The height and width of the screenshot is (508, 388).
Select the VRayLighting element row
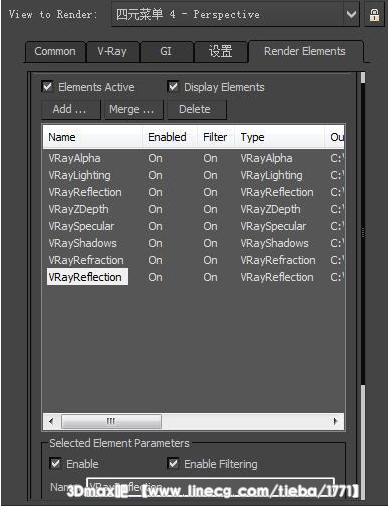[193, 175]
